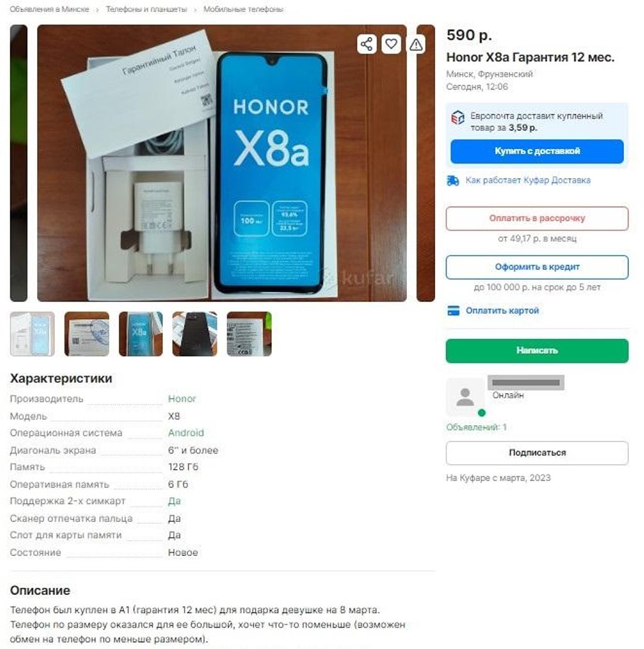Open the box label thumbnail

tap(249, 333)
